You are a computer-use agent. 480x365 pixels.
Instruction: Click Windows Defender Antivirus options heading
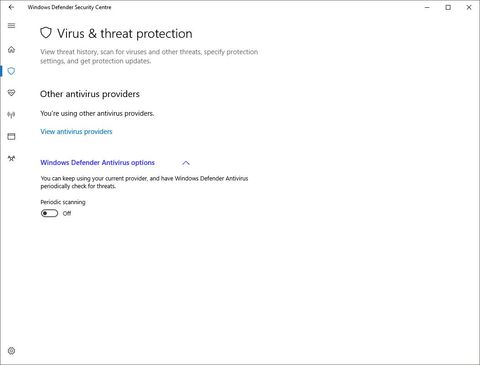coord(97,163)
